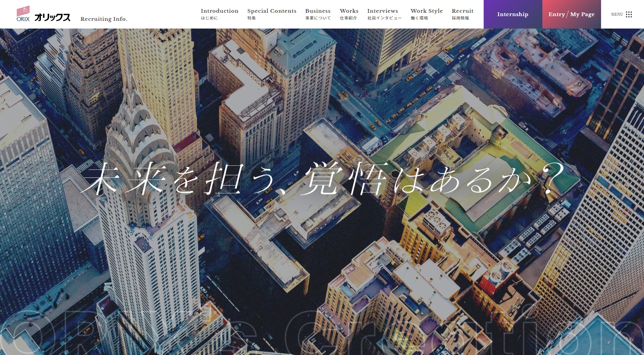Click the Entry / My Page button
Viewport: 644px width, 355px height.
coord(572,14)
